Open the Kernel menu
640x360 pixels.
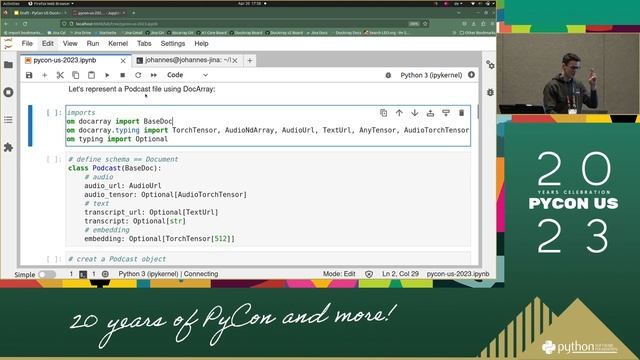pos(118,44)
